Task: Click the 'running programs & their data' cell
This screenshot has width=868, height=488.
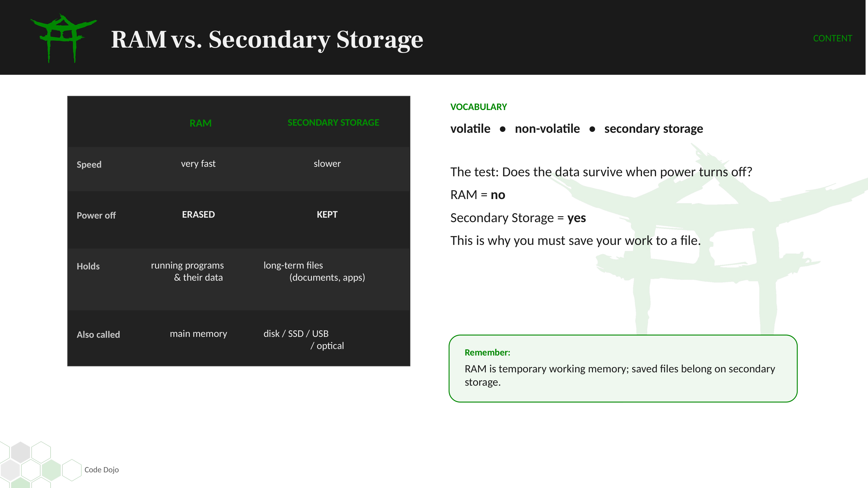Action: [187, 271]
